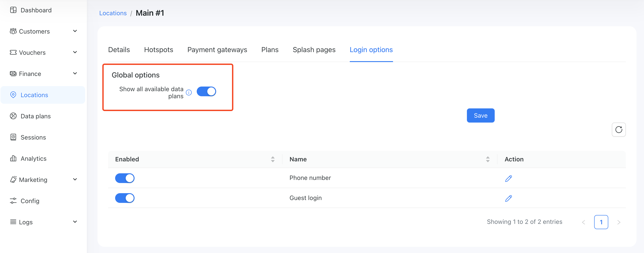
Task: Switch to the Hotspots tab
Action: (159, 50)
